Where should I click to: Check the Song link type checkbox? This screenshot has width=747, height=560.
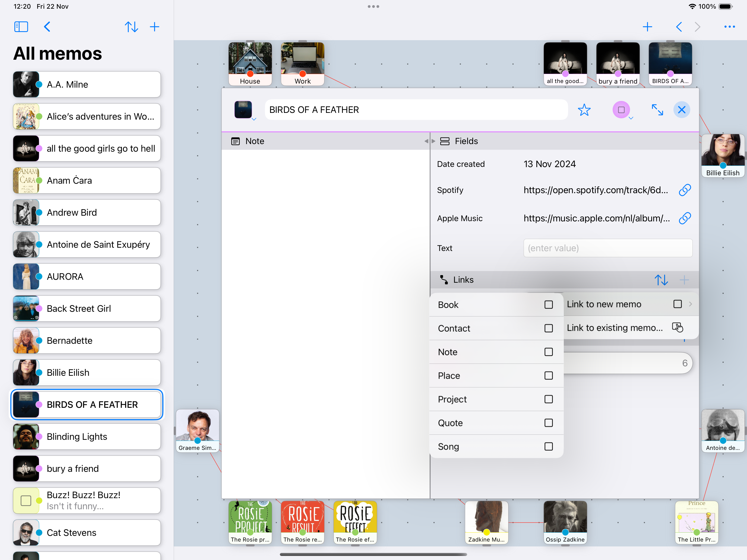point(549,446)
